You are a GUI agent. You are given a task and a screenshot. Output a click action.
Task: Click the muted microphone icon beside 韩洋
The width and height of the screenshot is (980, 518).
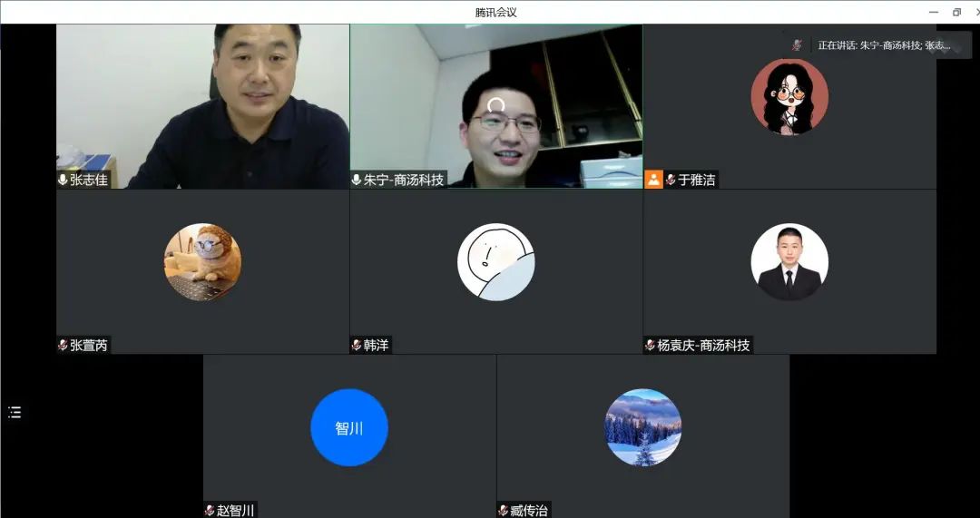357,345
